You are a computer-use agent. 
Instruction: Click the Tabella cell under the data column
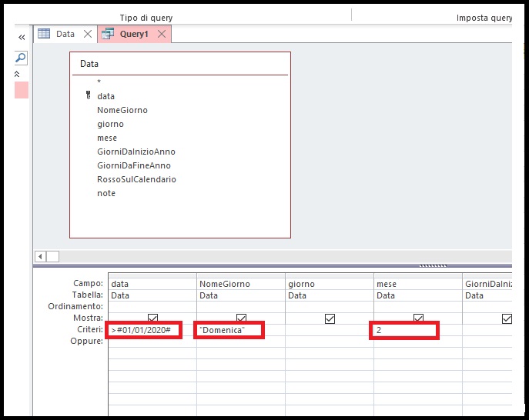coord(152,295)
